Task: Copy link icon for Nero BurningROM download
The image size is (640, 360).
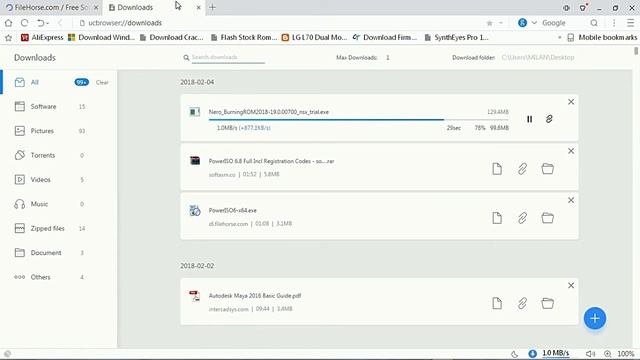Action: coord(549,119)
